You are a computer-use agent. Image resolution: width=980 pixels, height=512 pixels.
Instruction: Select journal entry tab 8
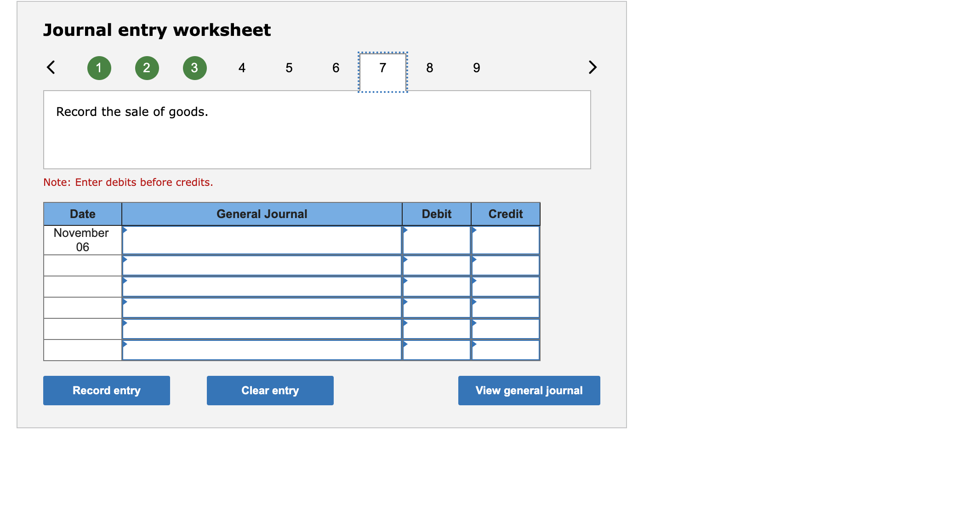429,68
